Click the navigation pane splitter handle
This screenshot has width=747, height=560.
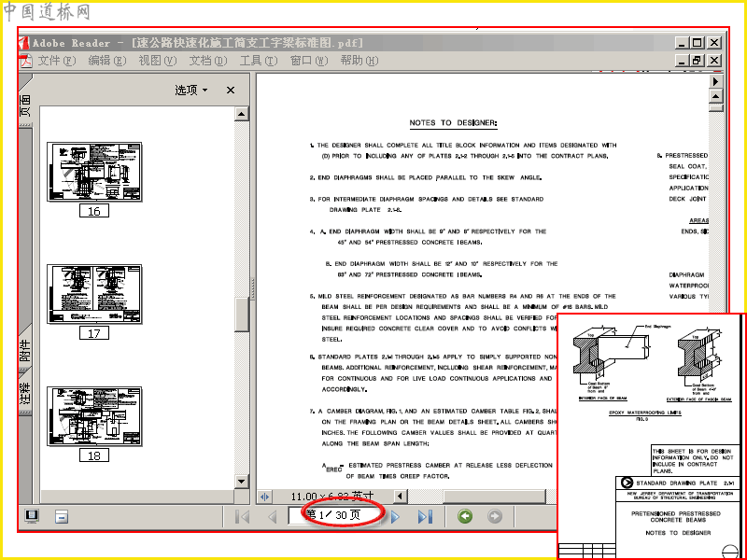[253, 288]
